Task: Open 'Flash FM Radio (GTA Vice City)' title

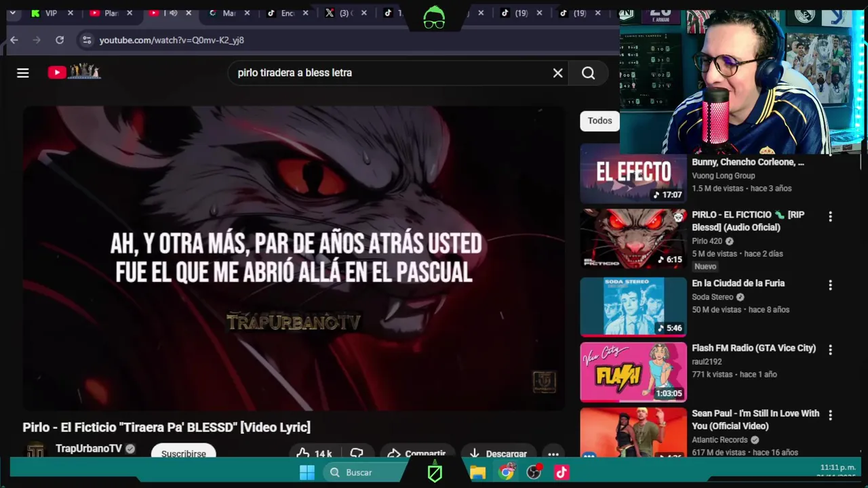Action: pos(753,348)
